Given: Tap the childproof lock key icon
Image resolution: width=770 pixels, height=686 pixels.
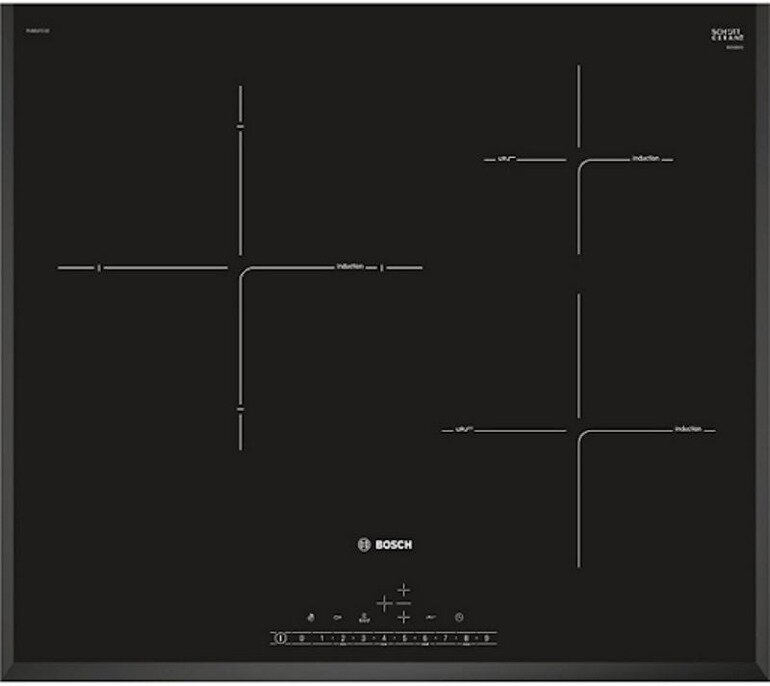Looking at the screenshot, I should (x=337, y=617).
